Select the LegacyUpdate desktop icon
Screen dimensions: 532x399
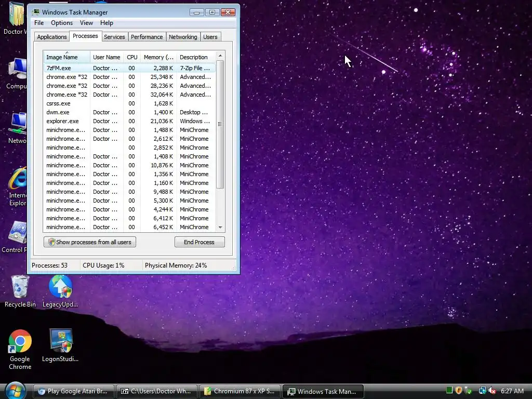click(60, 292)
